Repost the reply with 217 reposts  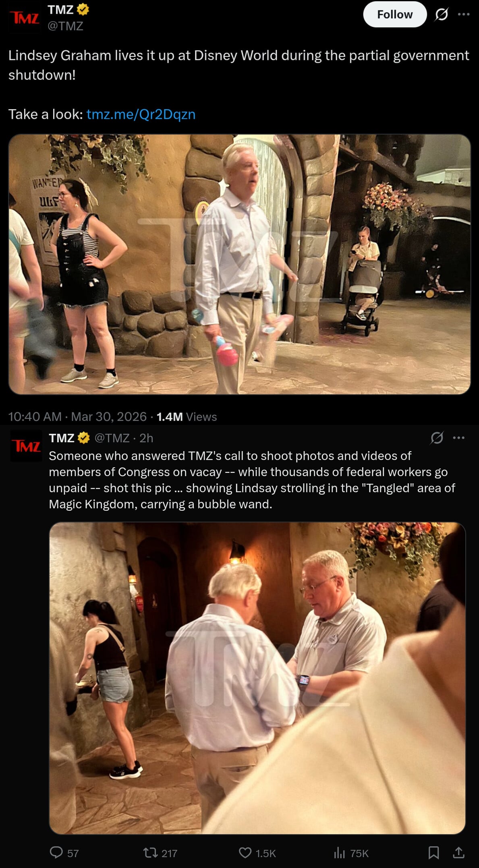pos(160,853)
